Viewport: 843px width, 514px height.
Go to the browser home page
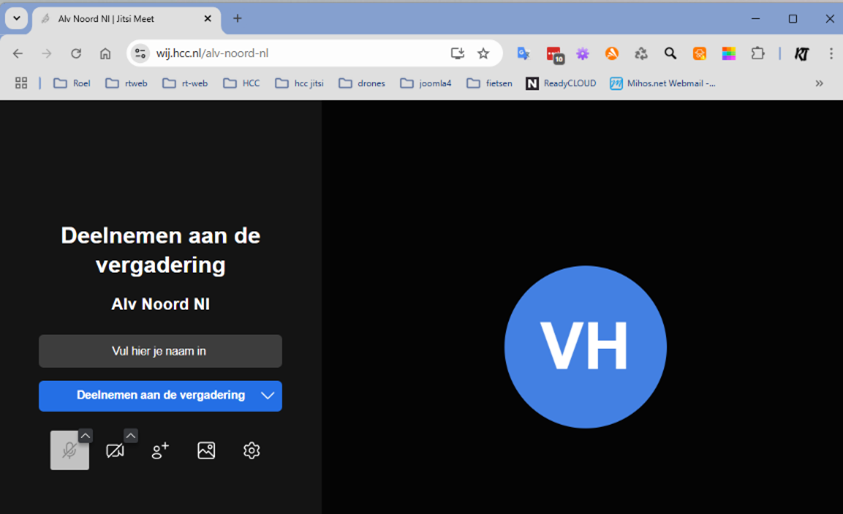pos(105,54)
